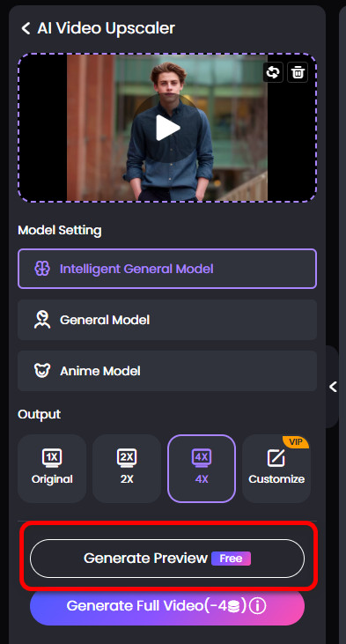Click Generate Full Video button
346x644 pixels.
coord(167,606)
